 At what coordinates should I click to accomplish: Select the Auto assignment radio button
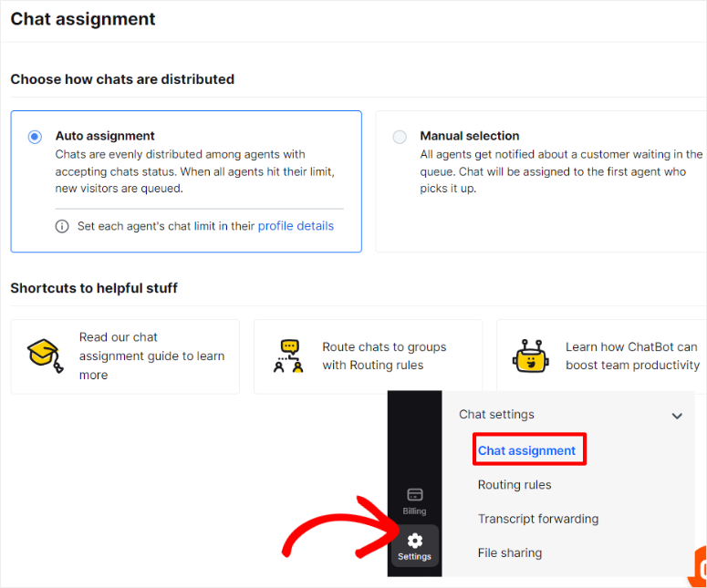35,137
